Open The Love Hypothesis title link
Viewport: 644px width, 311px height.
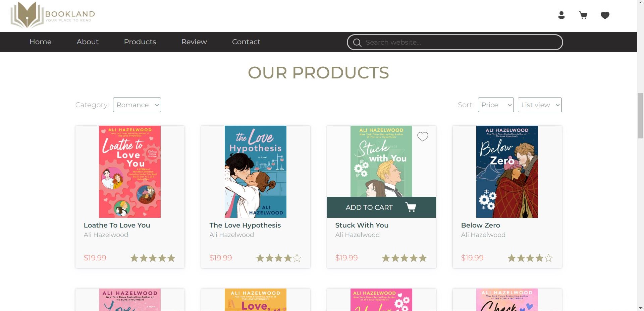[245, 225]
